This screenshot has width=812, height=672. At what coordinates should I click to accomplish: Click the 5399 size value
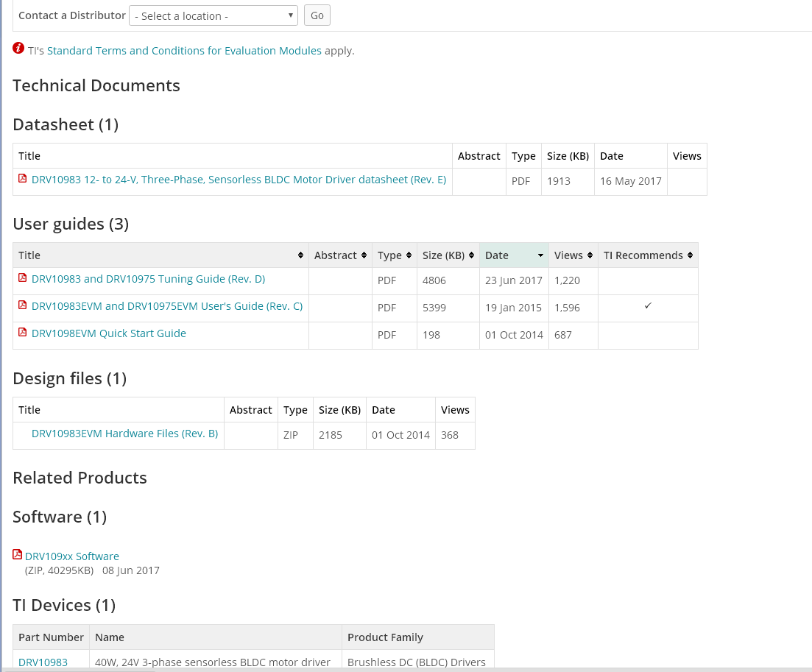pyautogui.click(x=434, y=308)
